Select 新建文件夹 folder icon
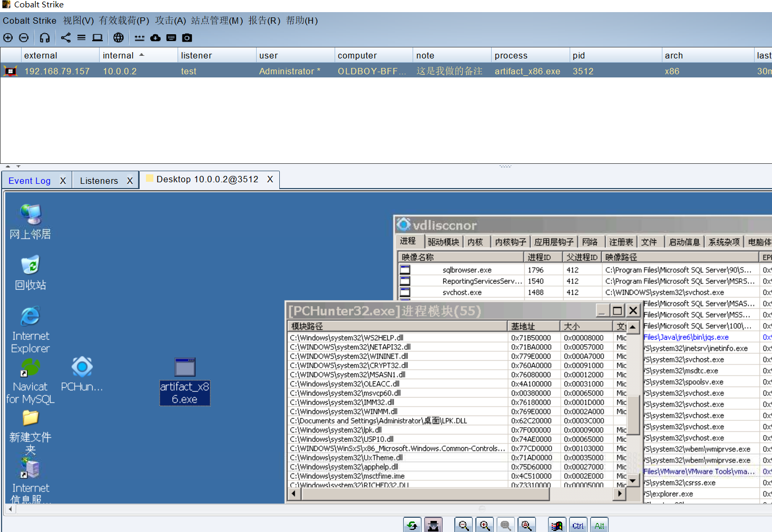The image size is (772, 532). (31, 432)
